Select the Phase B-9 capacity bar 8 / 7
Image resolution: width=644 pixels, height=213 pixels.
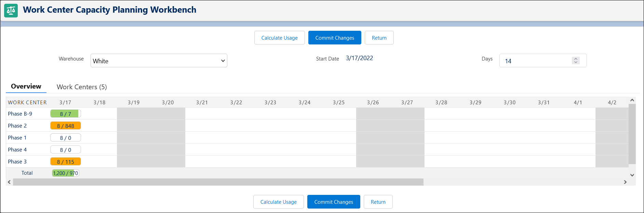[x=66, y=114]
